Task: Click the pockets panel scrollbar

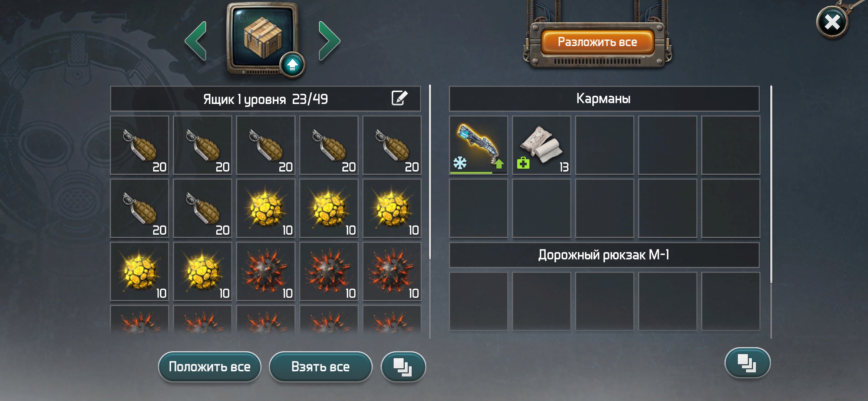Action: (771, 185)
